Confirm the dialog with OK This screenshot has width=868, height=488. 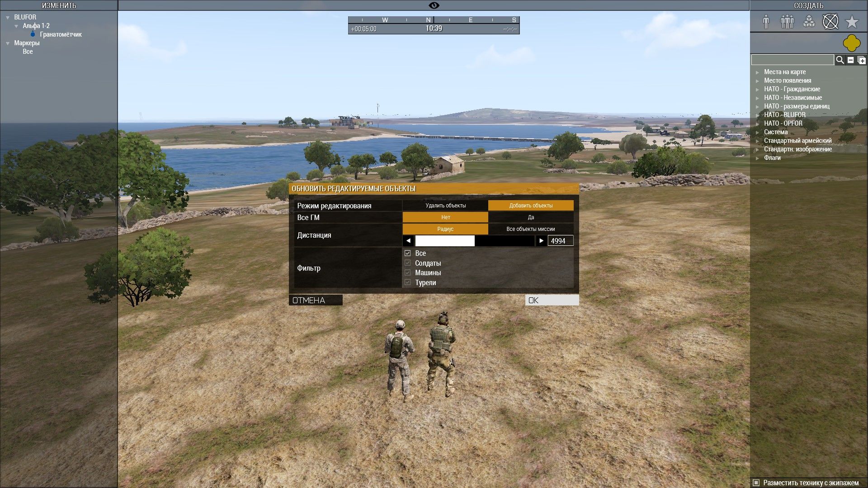tap(552, 300)
